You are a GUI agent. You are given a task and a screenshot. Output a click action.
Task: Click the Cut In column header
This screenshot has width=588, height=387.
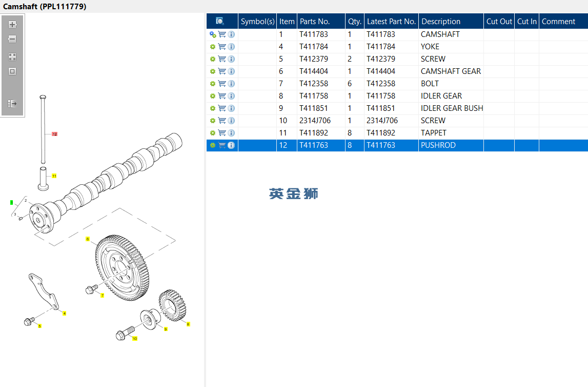527,22
